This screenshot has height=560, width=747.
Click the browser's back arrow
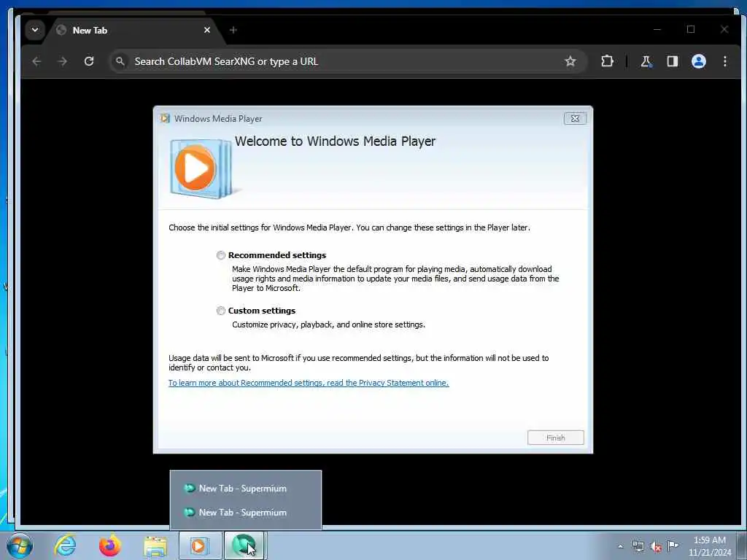(36, 61)
